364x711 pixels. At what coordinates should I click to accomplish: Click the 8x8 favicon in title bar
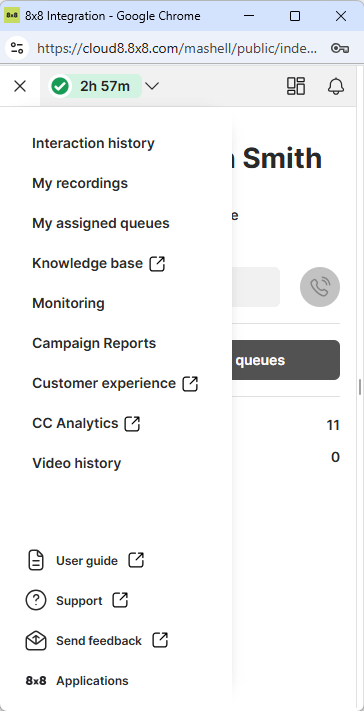[x=12, y=16]
